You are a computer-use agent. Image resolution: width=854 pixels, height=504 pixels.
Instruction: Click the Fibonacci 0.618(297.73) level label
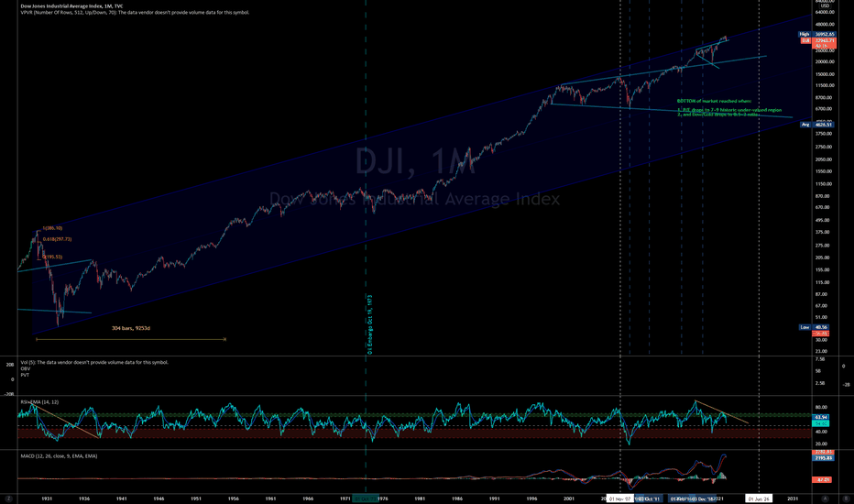click(57, 239)
